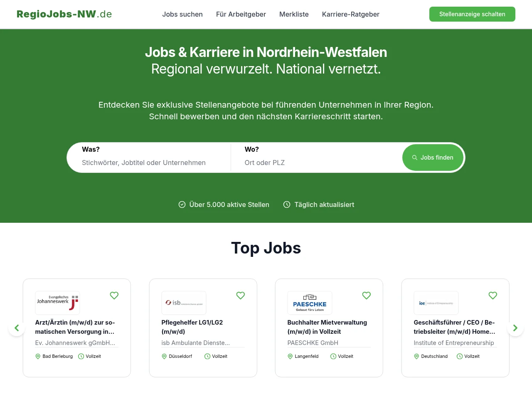Add Geschäftsführer / CEO job to Merkliste

pos(493,296)
